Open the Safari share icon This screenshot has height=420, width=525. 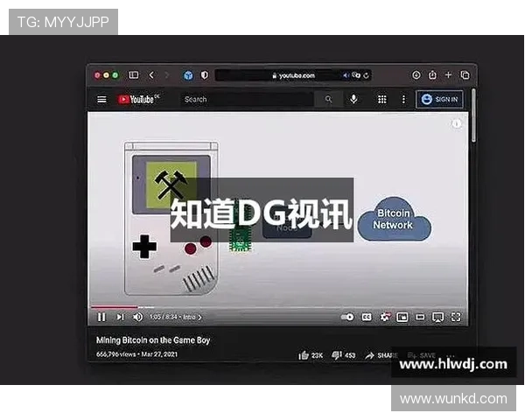click(x=432, y=74)
